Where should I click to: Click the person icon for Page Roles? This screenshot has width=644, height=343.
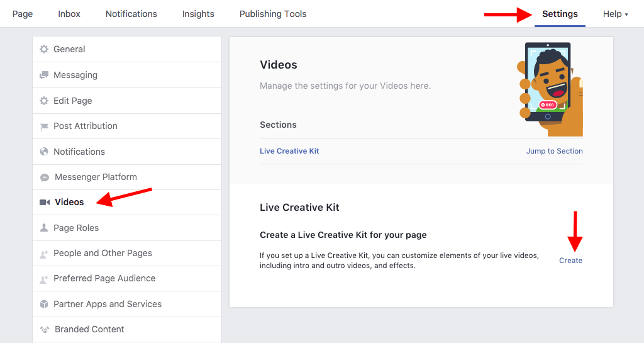click(x=44, y=228)
